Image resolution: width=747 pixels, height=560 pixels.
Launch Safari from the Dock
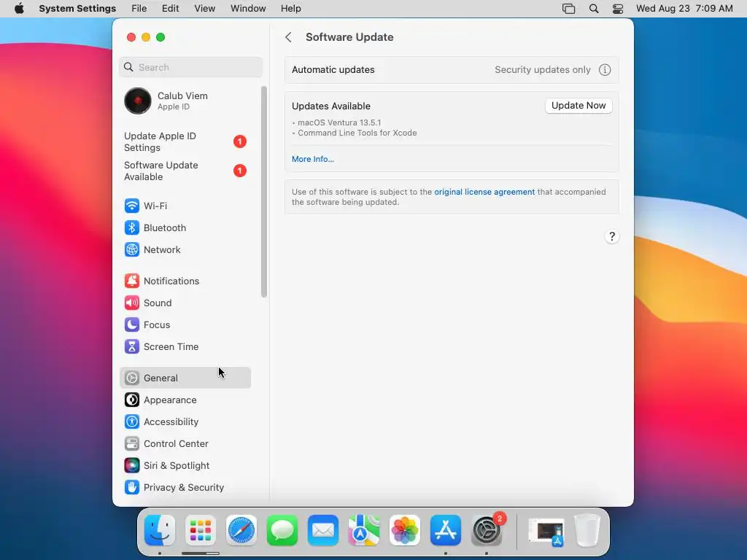click(241, 530)
